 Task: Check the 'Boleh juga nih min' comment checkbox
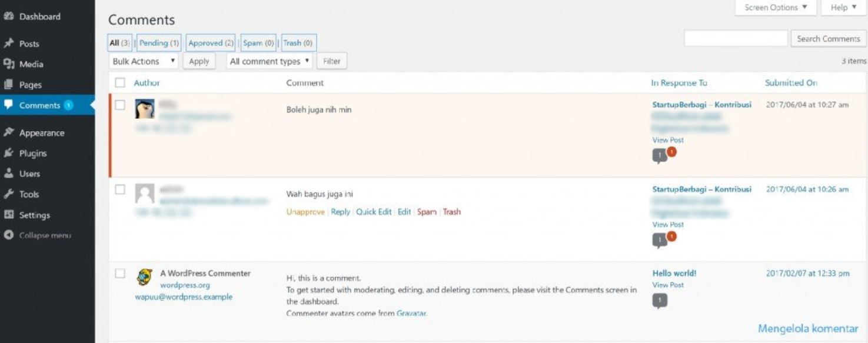(120, 105)
